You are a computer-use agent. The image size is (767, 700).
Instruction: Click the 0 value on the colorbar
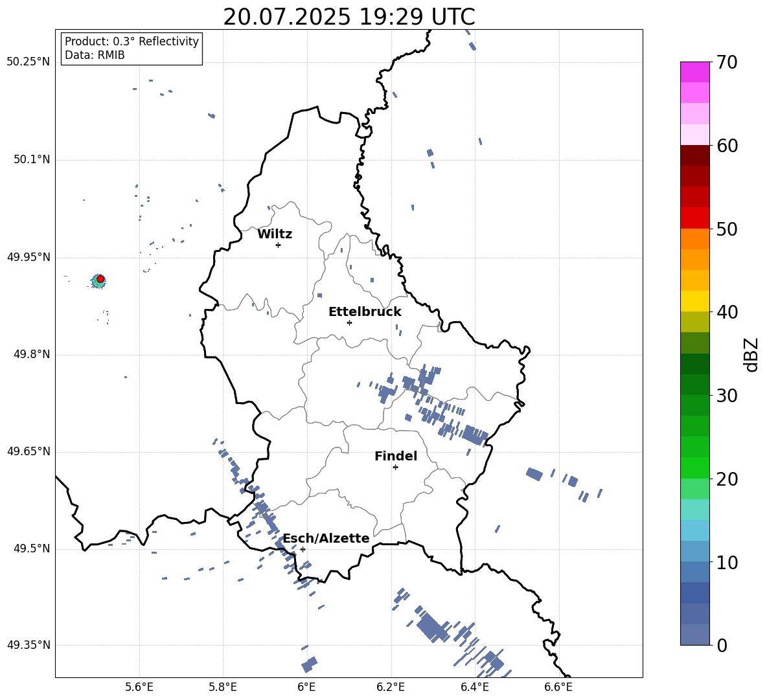point(722,645)
